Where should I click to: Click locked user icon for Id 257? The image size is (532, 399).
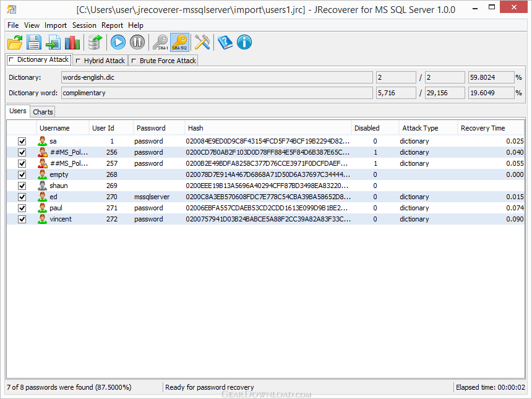pyautogui.click(x=43, y=163)
